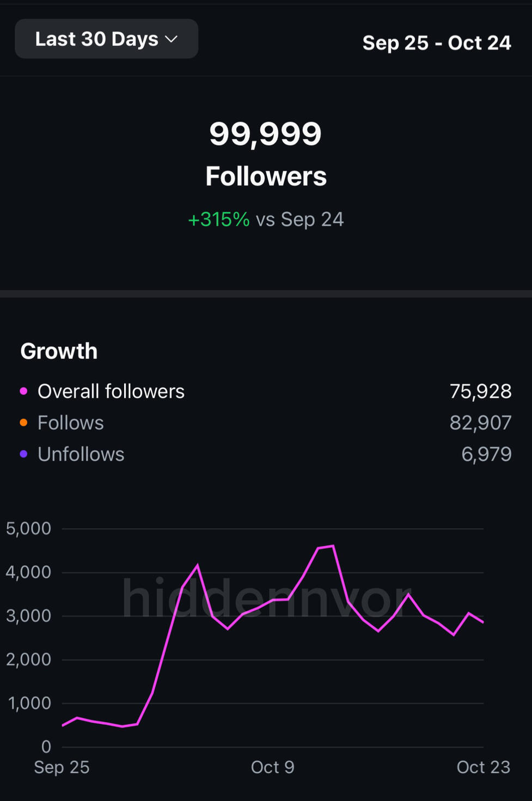Click the orange Follows legend dot
This screenshot has width=532, height=801.
click(23, 423)
